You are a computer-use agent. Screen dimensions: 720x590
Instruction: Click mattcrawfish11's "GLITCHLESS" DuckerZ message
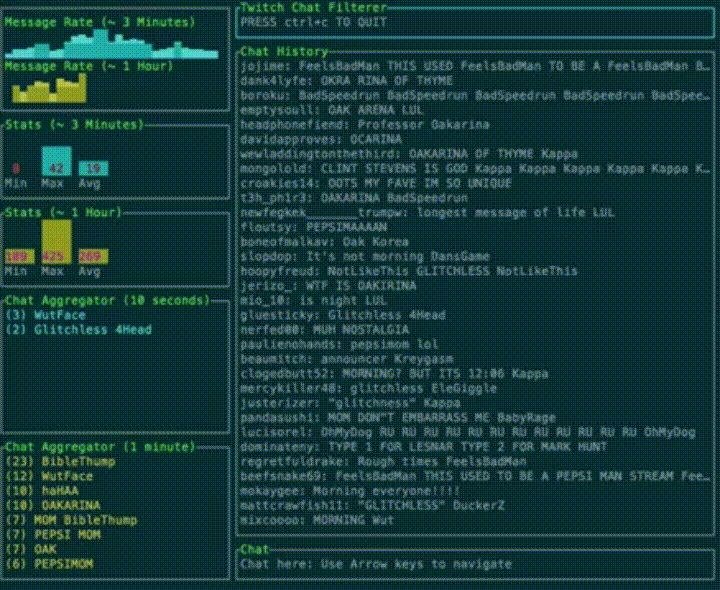(372, 506)
